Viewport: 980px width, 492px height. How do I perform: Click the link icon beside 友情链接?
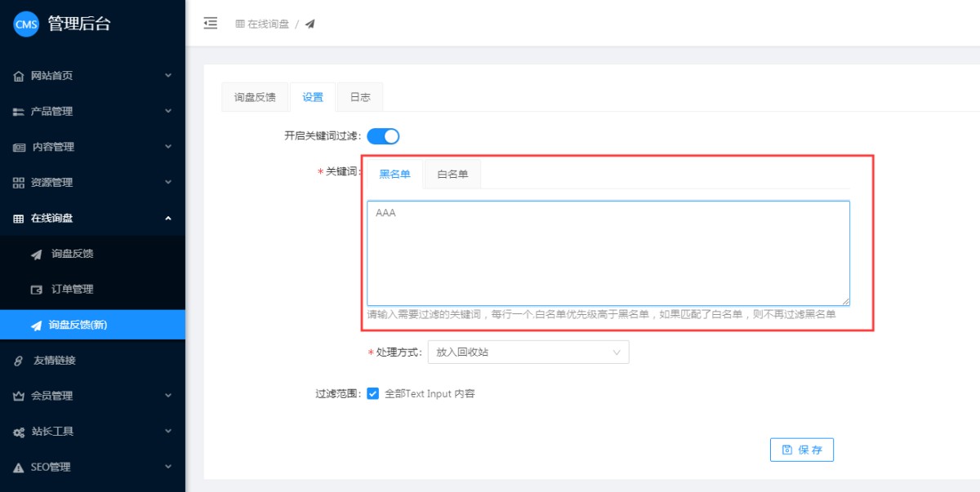coord(19,361)
